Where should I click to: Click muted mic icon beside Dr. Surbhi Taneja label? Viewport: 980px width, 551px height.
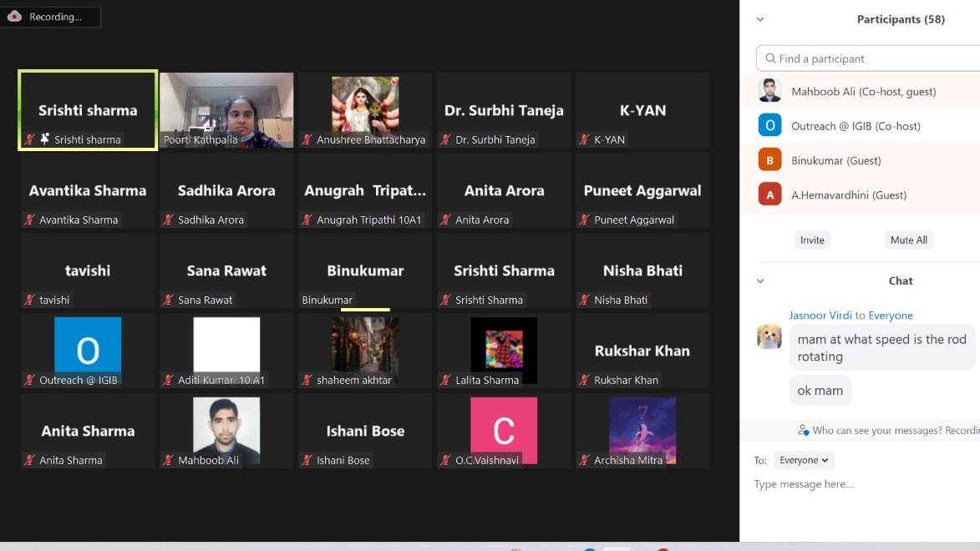(x=445, y=139)
